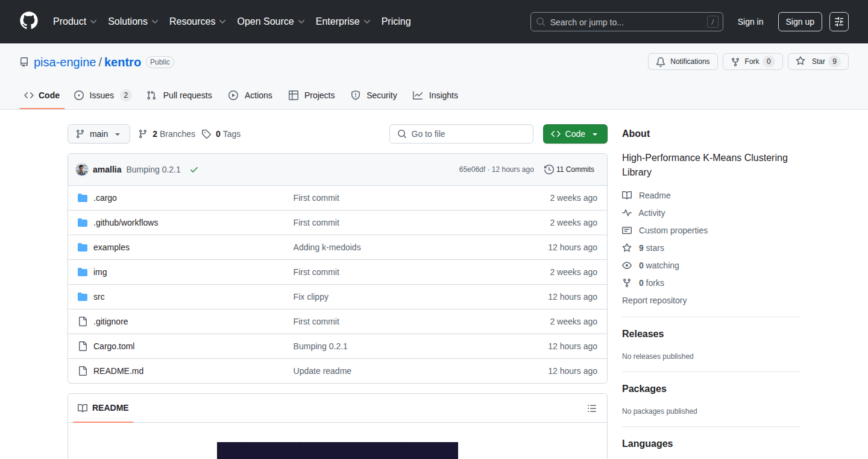
Task: Open the accessibility settings icon in header
Action: (x=839, y=22)
